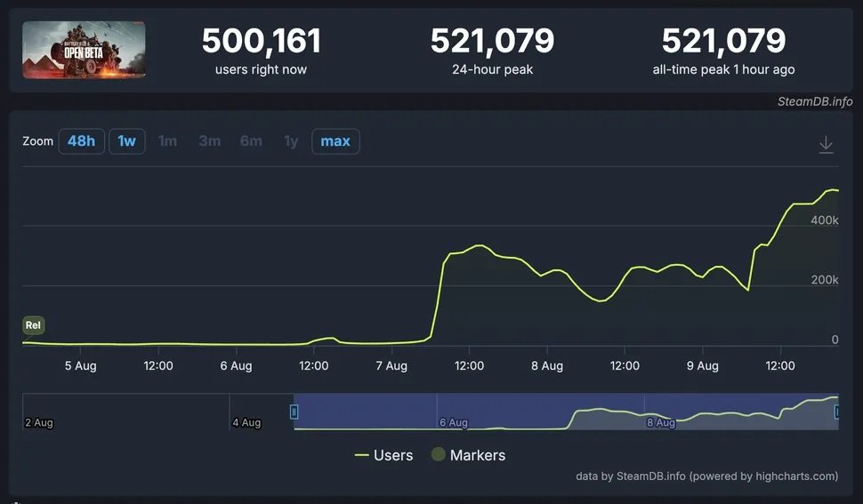
Task: Select the 3m zoom option
Action: click(x=210, y=141)
